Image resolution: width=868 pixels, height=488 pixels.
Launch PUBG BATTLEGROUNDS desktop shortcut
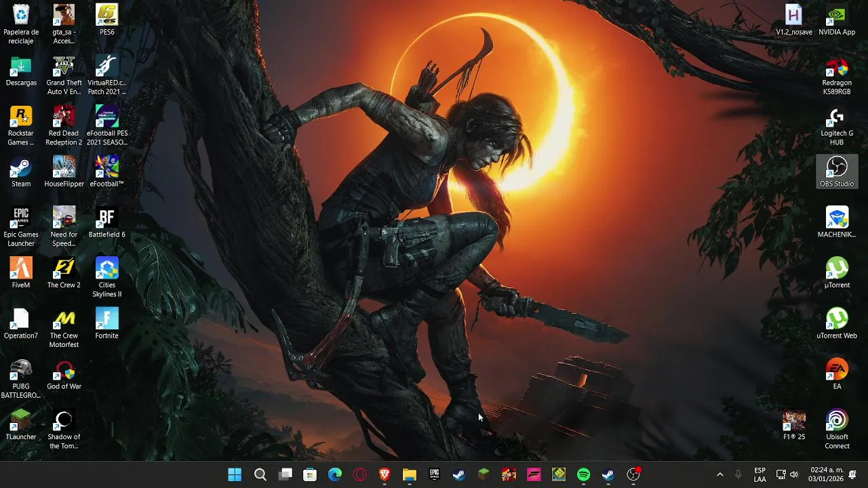point(21,380)
